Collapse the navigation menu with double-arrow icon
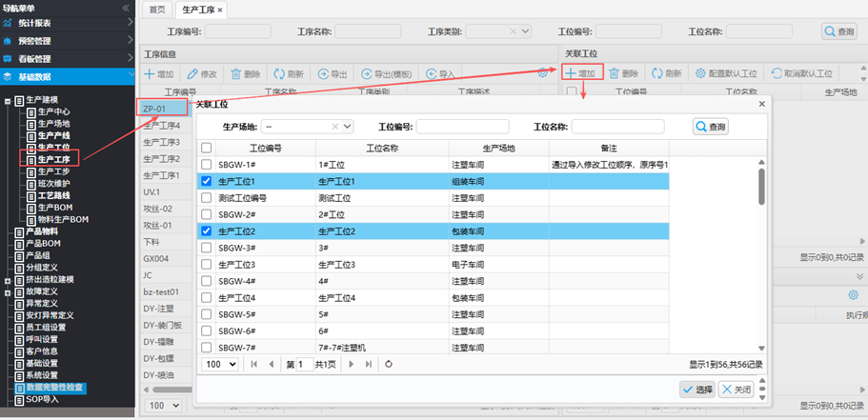The image size is (868, 420). coord(126,8)
